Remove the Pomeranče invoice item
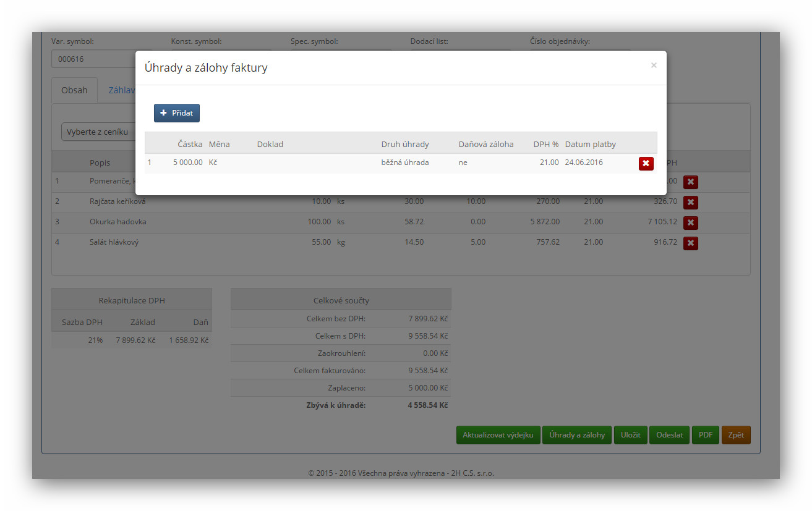This screenshot has width=812, height=511. tap(690, 182)
